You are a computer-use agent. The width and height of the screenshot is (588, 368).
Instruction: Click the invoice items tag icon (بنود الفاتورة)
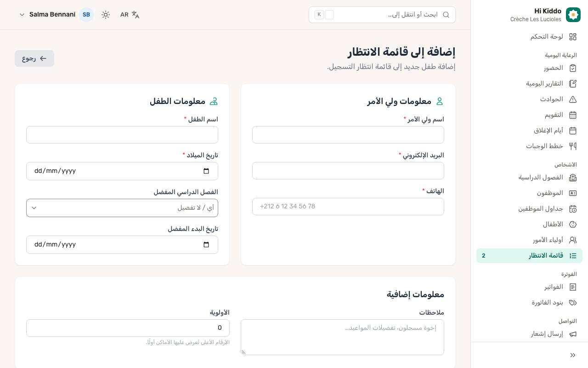coord(573,303)
